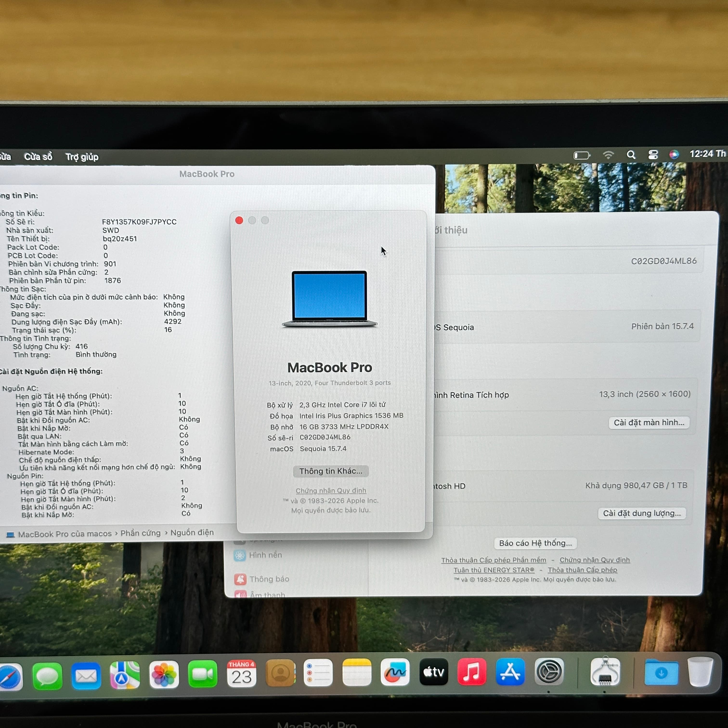The height and width of the screenshot is (728, 728).
Task: Open Maps in the Dock
Action: coord(125,675)
